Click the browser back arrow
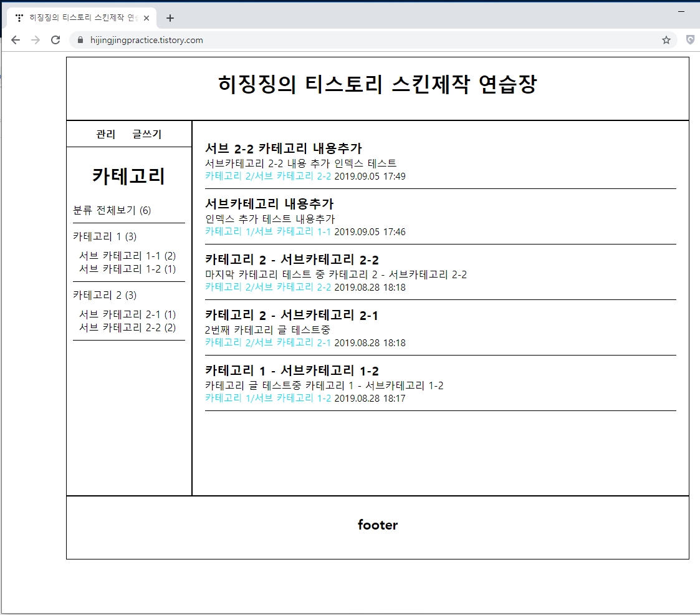 pyautogui.click(x=16, y=40)
